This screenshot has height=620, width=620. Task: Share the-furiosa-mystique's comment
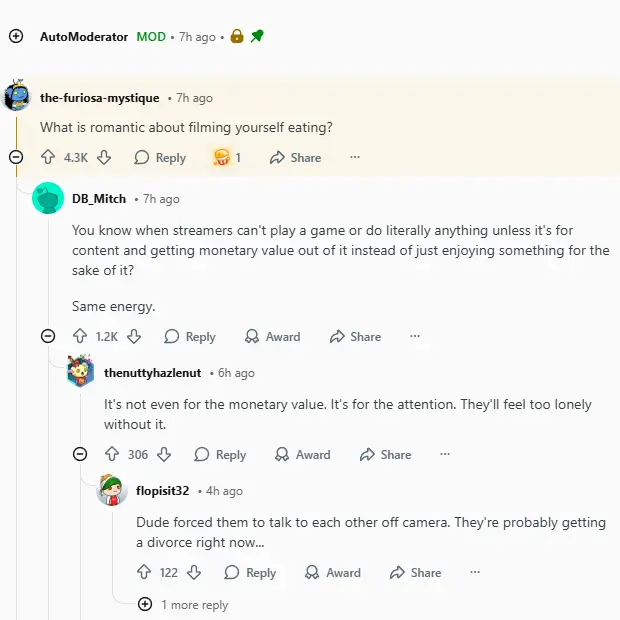pyautogui.click(x=297, y=157)
